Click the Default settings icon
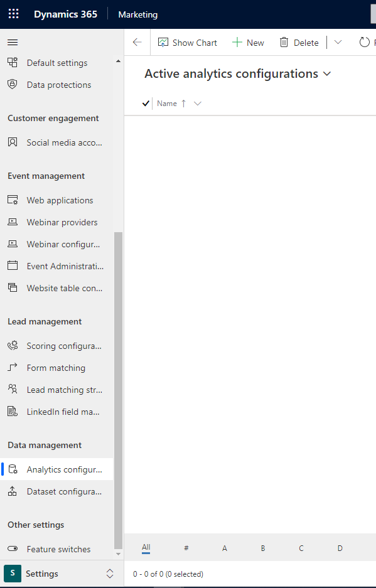This screenshot has height=588, width=376. pos(13,63)
